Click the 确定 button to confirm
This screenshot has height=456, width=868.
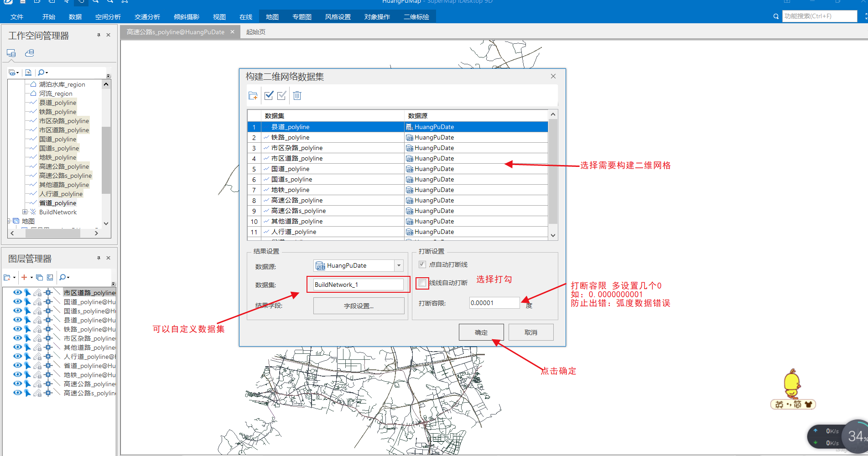481,332
